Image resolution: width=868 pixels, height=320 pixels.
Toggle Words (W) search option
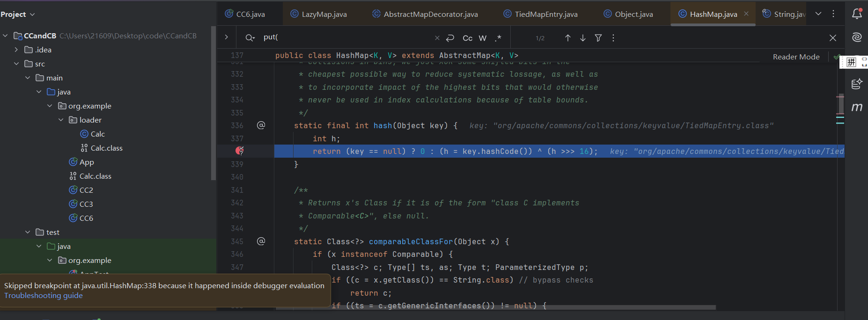(x=483, y=38)
